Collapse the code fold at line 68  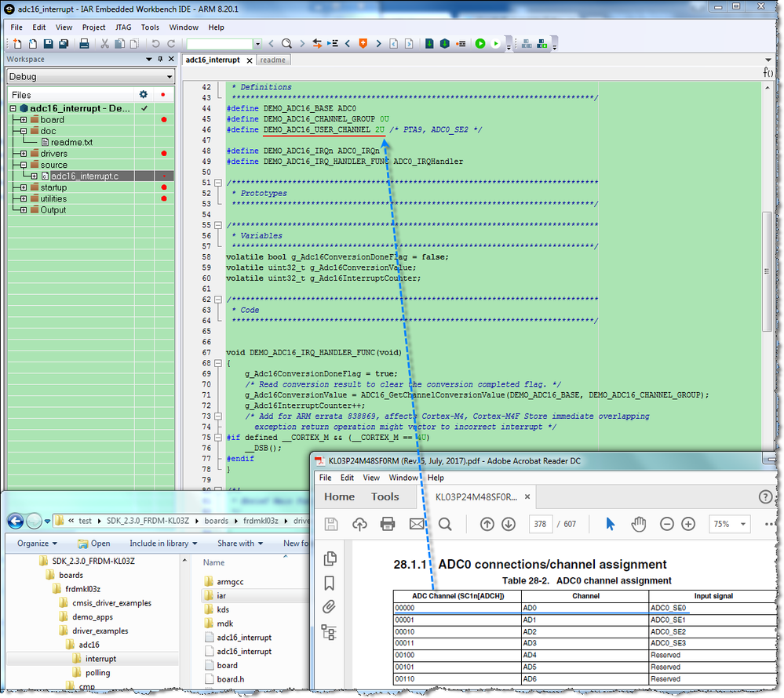pos(218,363)
